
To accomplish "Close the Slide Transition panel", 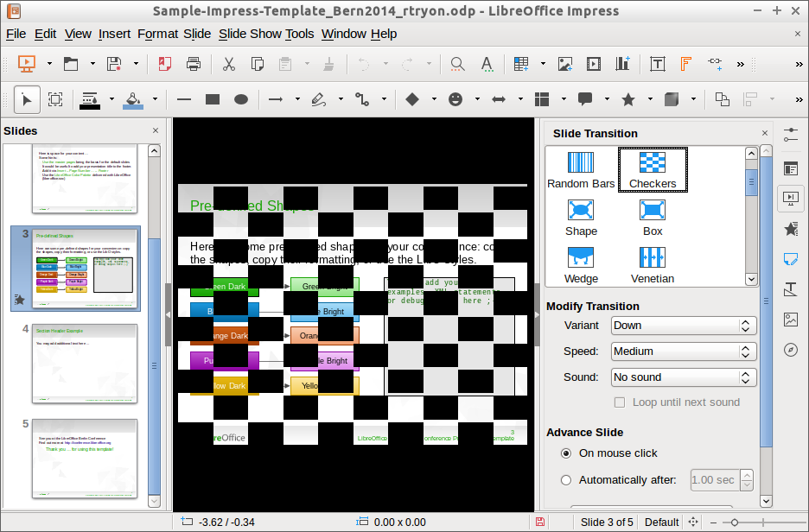I will (x=765, y=133).
